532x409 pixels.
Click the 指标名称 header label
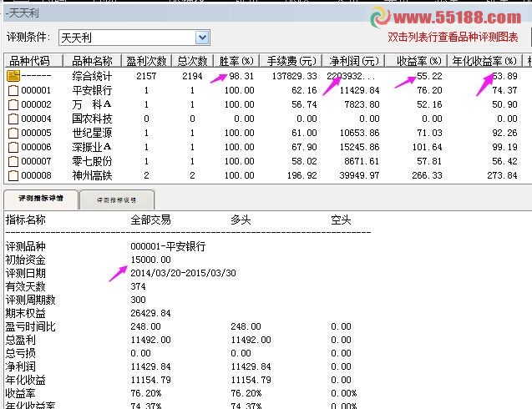tap(25, 220)
